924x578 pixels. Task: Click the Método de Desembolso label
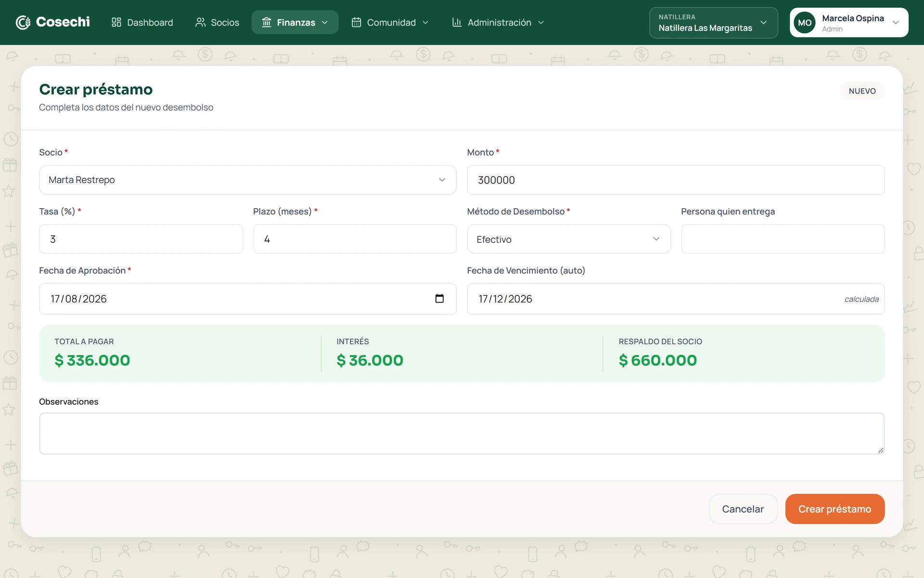[x=516, y=211]
